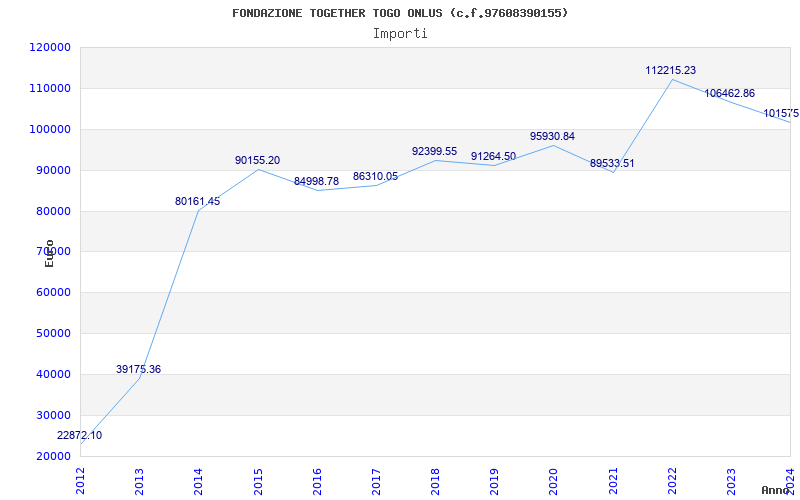Click the 80000 y-axis label
This screenshot has width=800, height=500.
(x=53, y=211)
